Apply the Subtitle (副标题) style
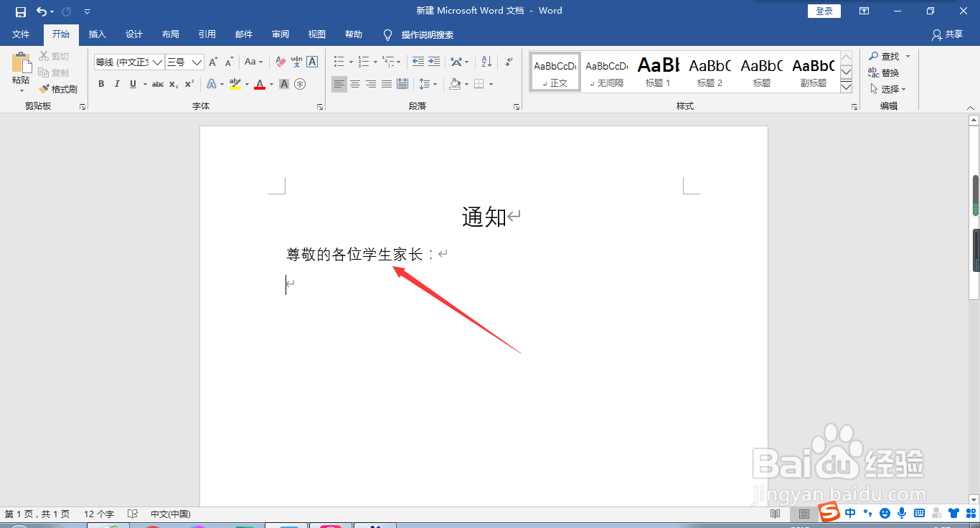Image resolution: width=980 pixels, height=528 pixels. [x=814, y=72]
